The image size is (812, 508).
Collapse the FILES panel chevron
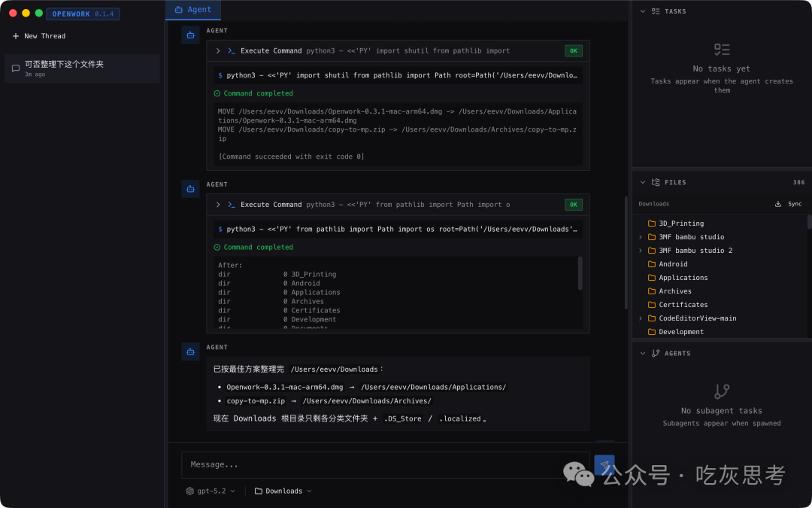click(643, 182)
